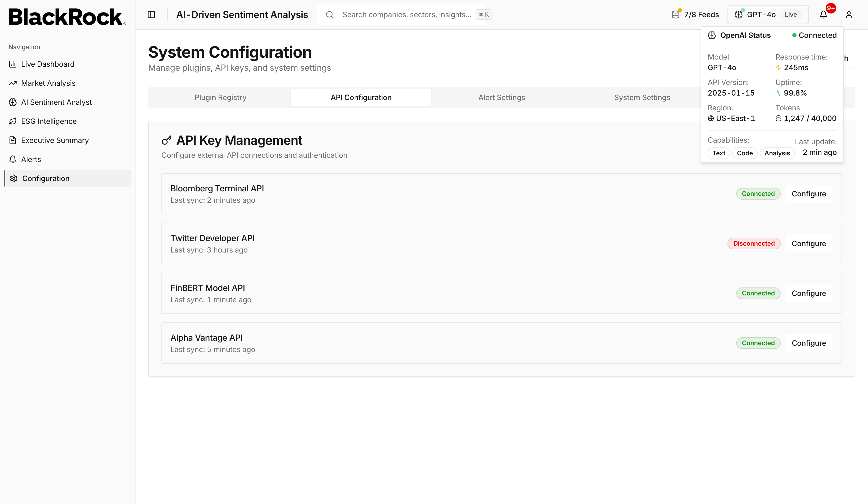Open the System Settings tab
Image resolution: width=868 pixels, height=504 pixels.
[642, 97]
